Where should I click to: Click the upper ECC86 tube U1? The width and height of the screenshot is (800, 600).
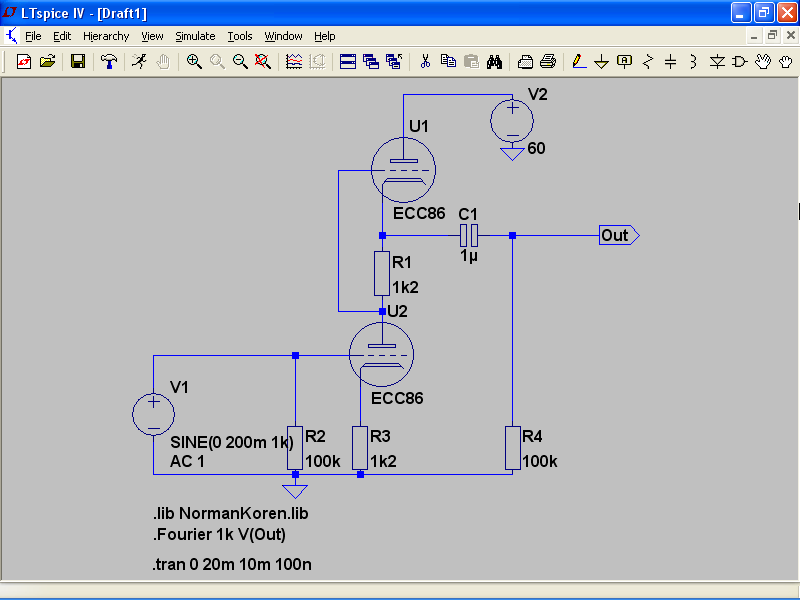pos(403,170)
